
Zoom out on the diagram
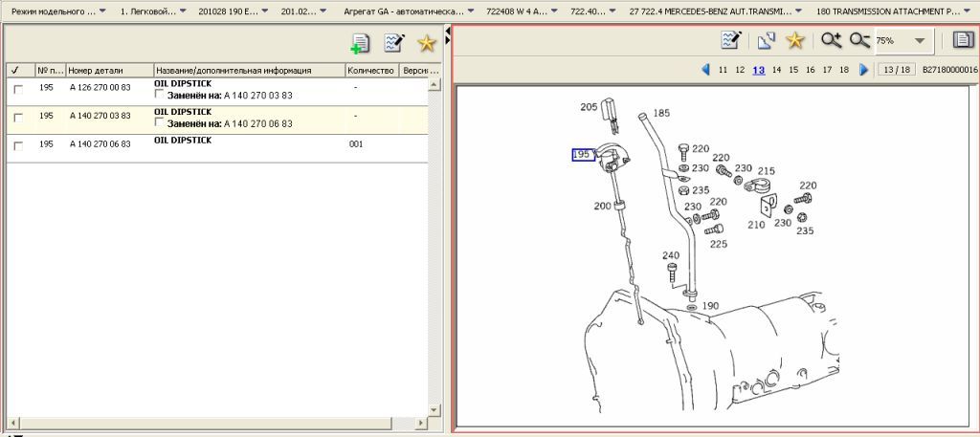(x=859, y=40)
